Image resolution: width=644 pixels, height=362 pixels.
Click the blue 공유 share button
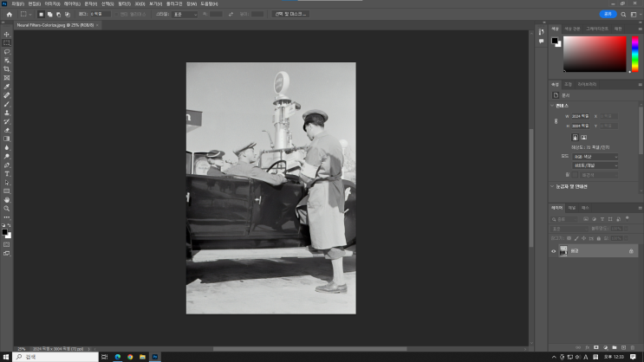(608, 14)
